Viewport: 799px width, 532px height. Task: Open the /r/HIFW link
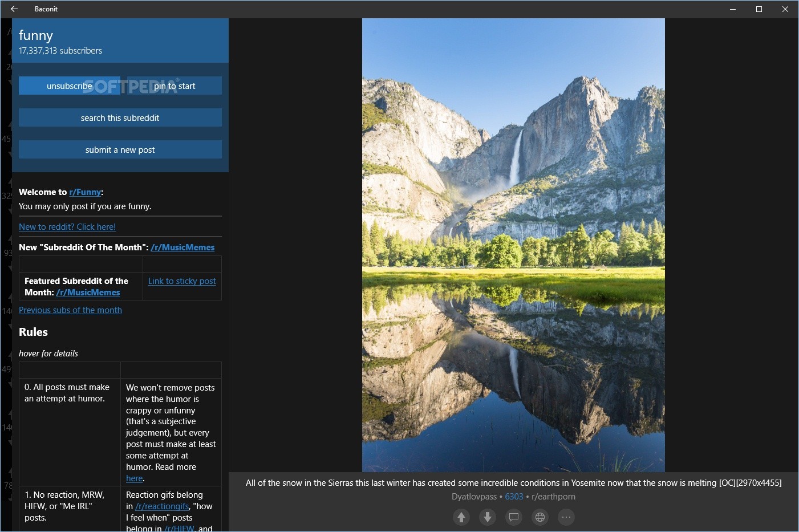pyautogui.click(x=179, y=528)
